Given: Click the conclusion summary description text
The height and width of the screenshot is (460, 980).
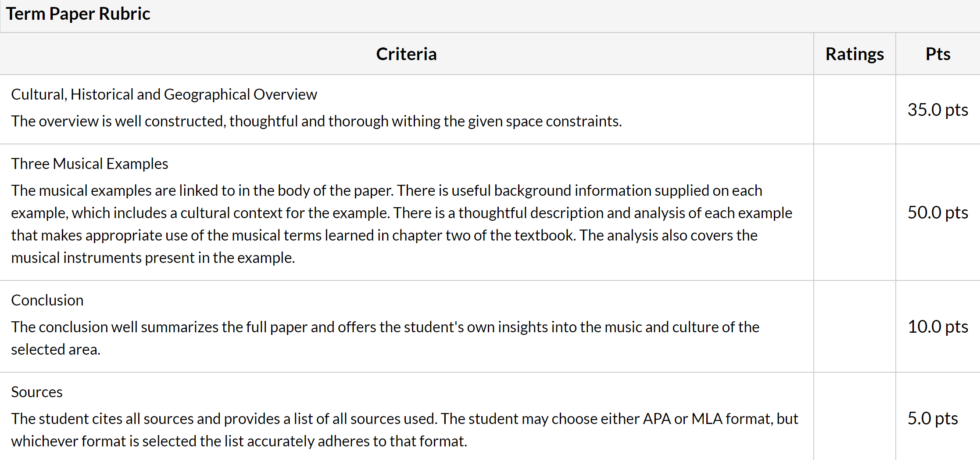Looking at the screenshot, I should 385,338.
